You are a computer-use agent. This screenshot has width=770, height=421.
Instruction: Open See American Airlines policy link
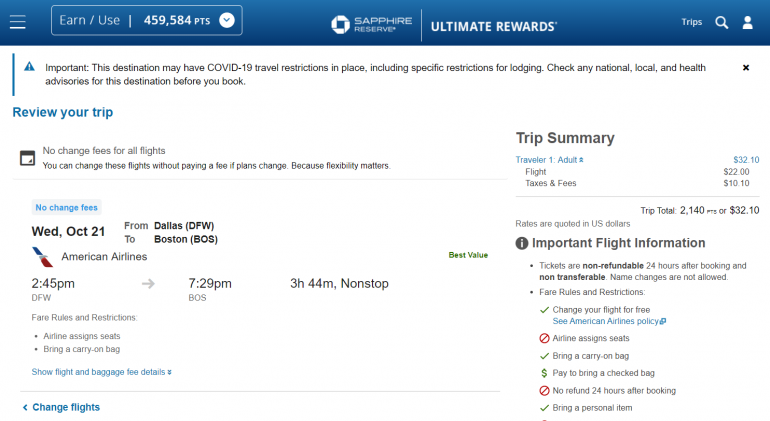[609, 322]
